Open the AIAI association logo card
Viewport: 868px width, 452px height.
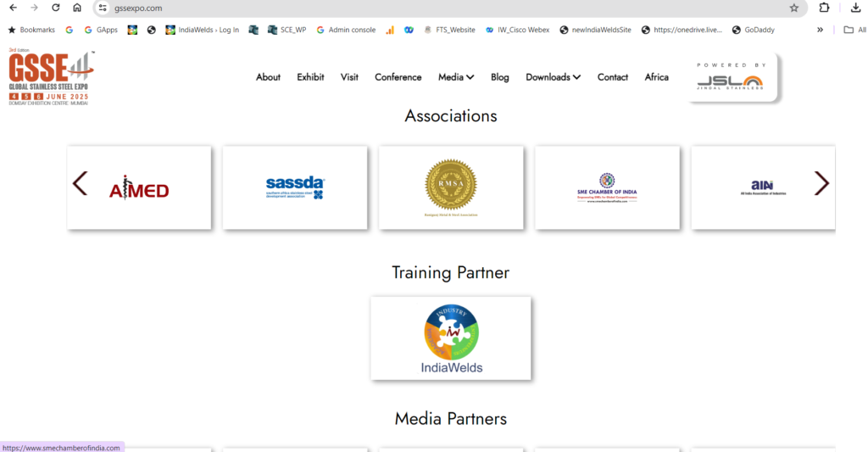[764, 187]
